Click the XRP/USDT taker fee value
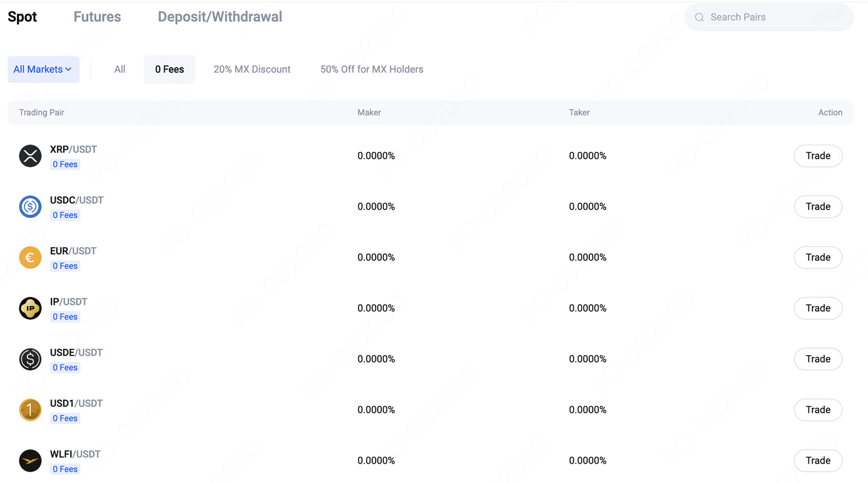Screen dimensions: 868x484 (x=588, y=156)
